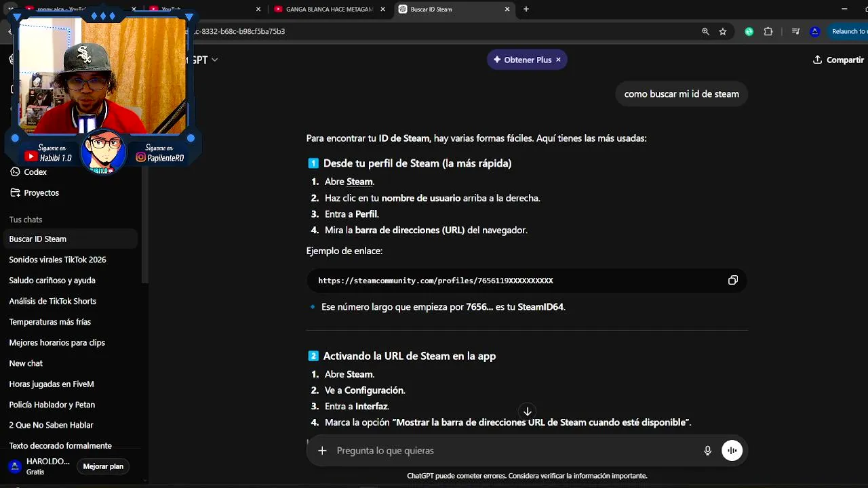Bookmark this page with the star icon
This screenshot has width=868, height=488.
coord(723,31)
